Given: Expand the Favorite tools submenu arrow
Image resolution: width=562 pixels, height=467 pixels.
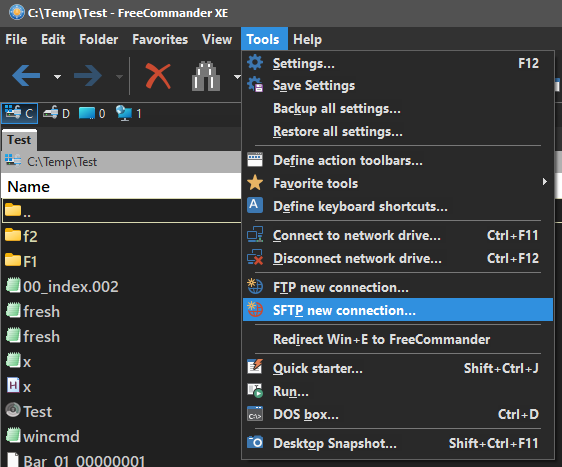Looking at the screenshot, I should (x=544, y=182).
